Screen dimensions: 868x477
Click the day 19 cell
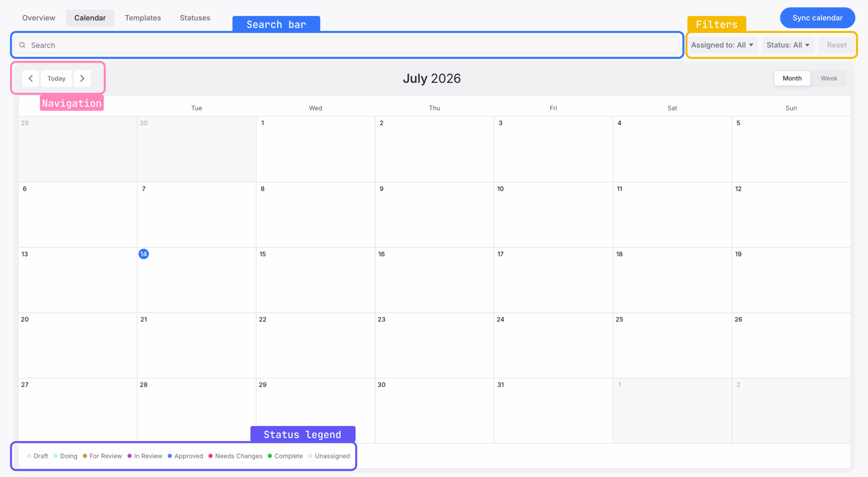click(791, 280)
